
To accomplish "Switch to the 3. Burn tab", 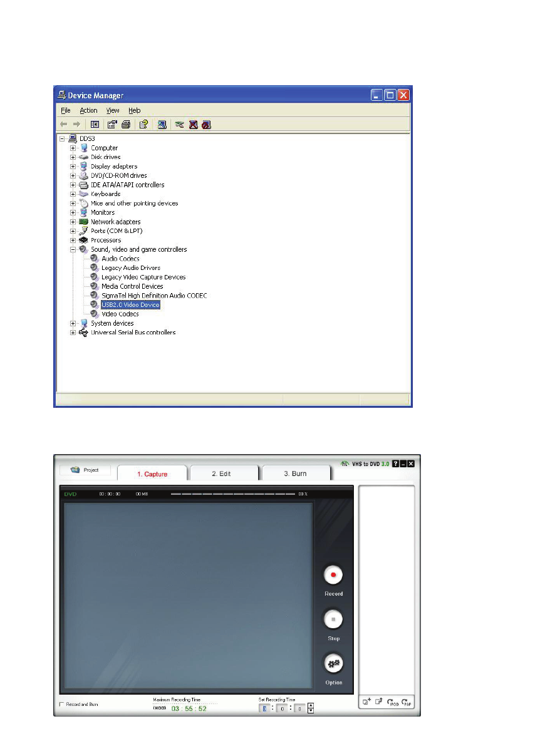I will 296,474.
